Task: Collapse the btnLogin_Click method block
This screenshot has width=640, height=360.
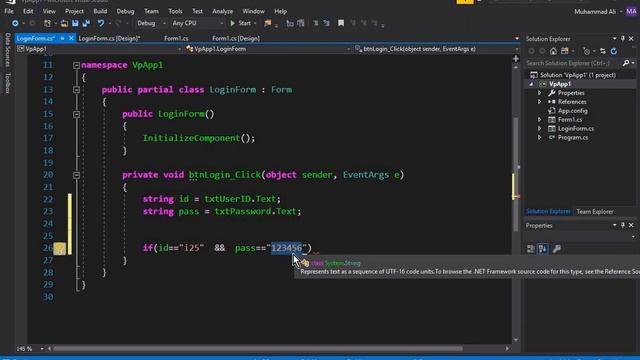Action: point(76,175)
